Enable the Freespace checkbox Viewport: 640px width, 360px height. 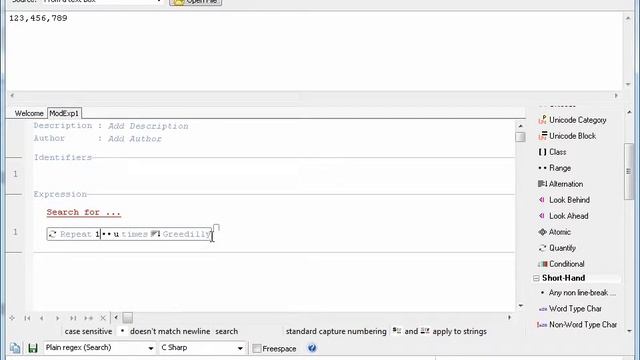pos(257,348)
